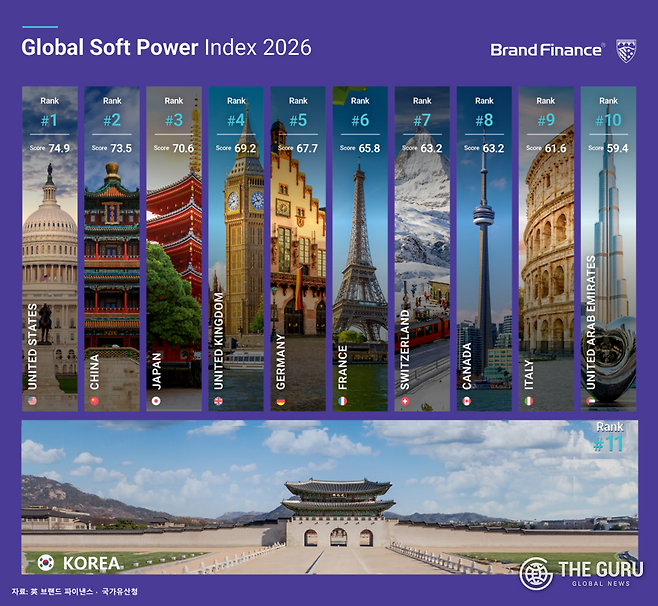Click the United Arab Emirates flag icon
Image resolution: width=658 pixels, height=606 pixels.
(x=591, y=401)
